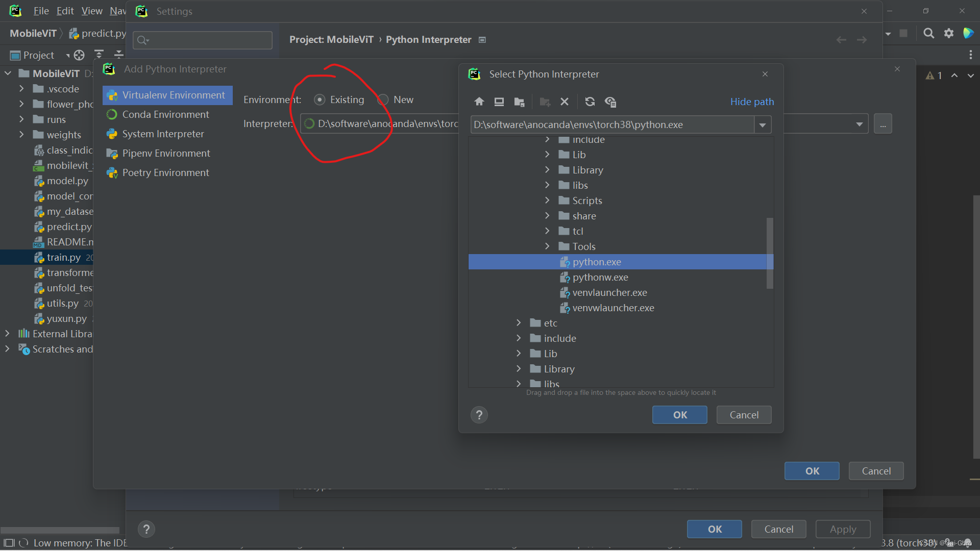Toggle show hidden files and directories

pos(610,102)
